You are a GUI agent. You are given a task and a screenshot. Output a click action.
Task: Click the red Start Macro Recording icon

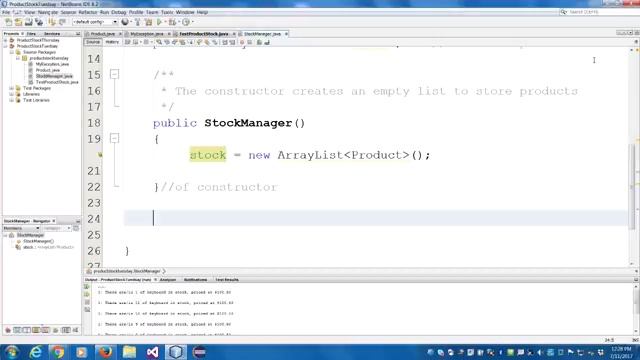[242, 42]
